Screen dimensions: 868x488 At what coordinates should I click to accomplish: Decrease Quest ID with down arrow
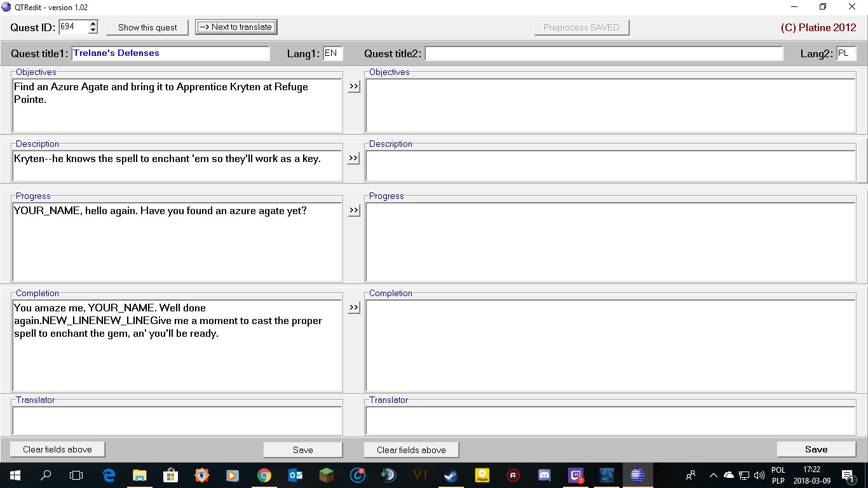click(x=93, y=30)
